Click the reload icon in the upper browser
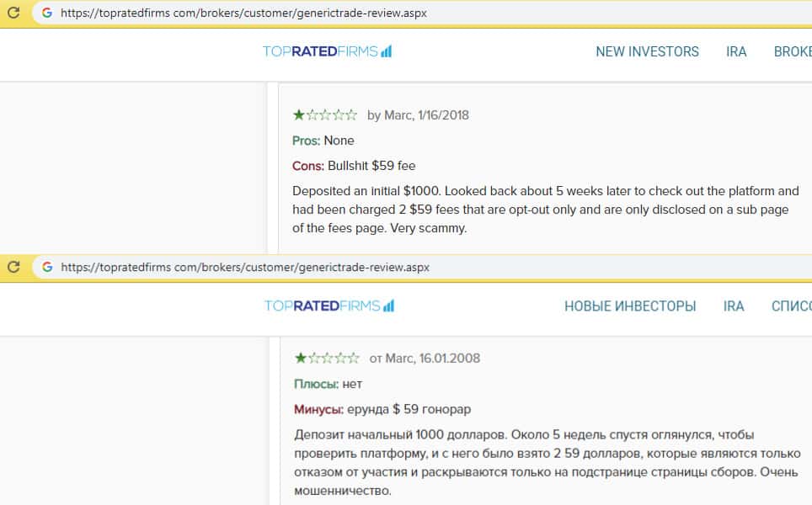Screen dimensions: 812x505 click(x=13, y=13)
